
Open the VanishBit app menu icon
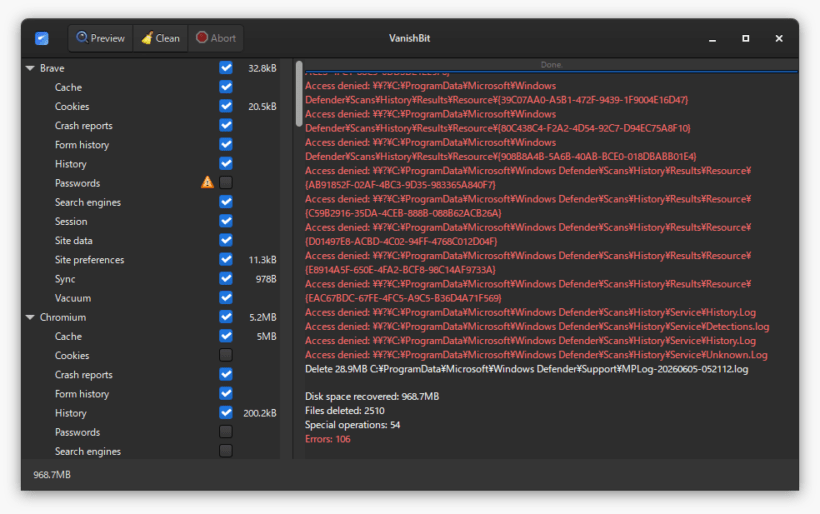click(x=42, y=38)
